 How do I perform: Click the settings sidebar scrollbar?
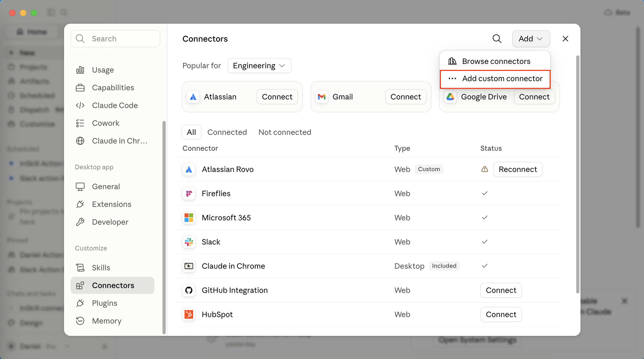coord(164,227)
